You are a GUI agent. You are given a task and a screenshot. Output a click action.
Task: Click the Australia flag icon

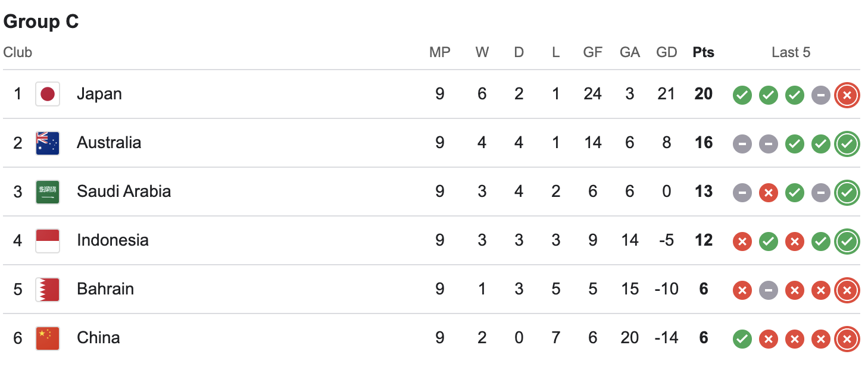[x=48, y=143]
